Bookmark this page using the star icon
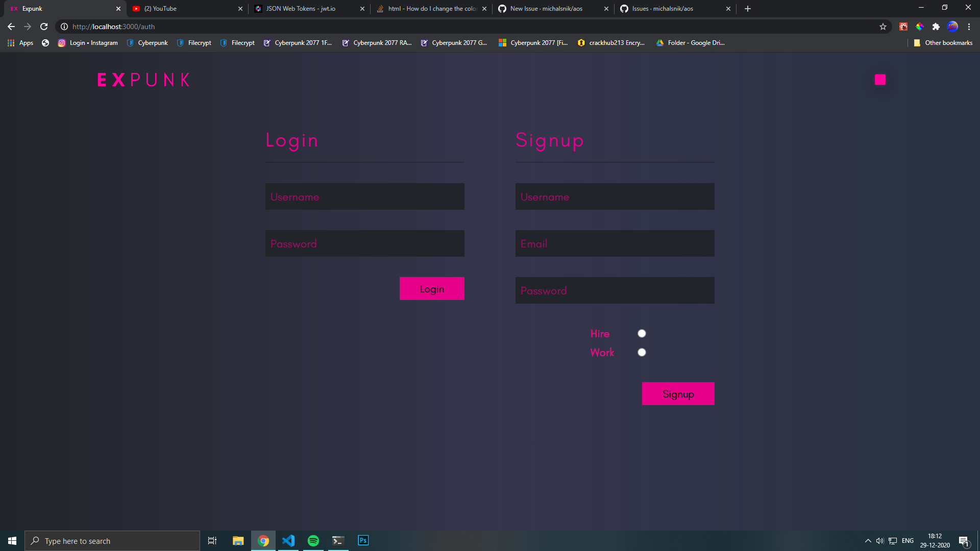The image size is (980, 551). coord(883,27)
